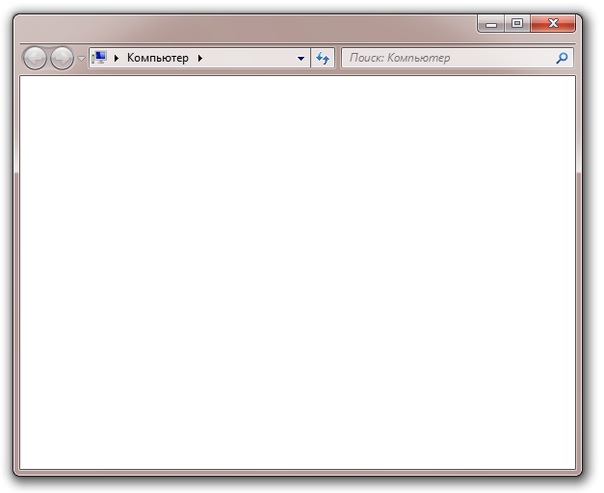Image resolution: width=604 pixels, height=493 pixels.
Task: Expand the arrow after Компьютер breadcrumb
Action: tap(200, 58)
